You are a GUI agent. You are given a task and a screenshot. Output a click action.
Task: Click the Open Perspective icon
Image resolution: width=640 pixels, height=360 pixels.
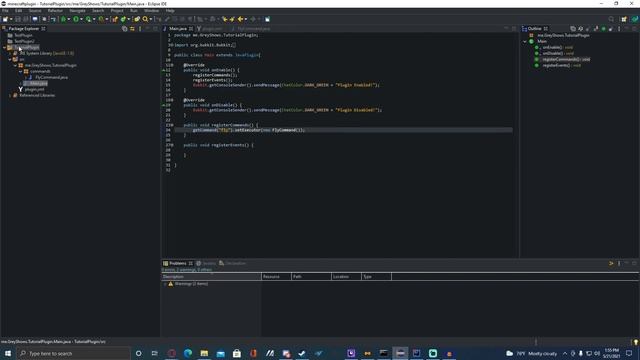click(624, 19)
